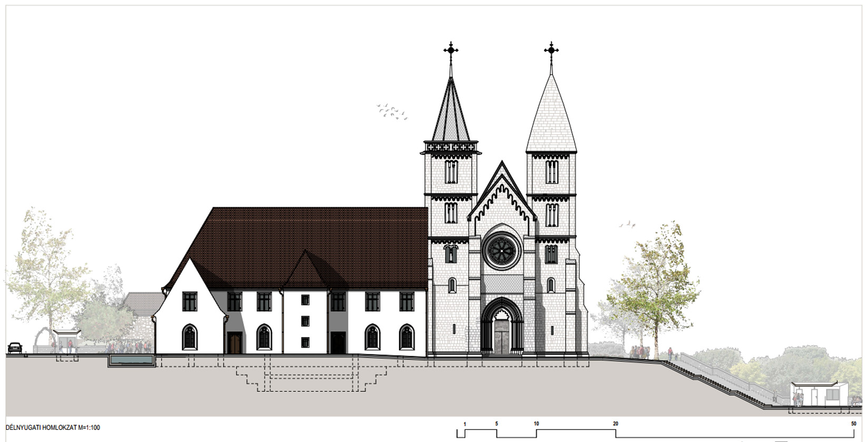
Task: Select the round rose window of the church
Action: [x=501, y=251]
